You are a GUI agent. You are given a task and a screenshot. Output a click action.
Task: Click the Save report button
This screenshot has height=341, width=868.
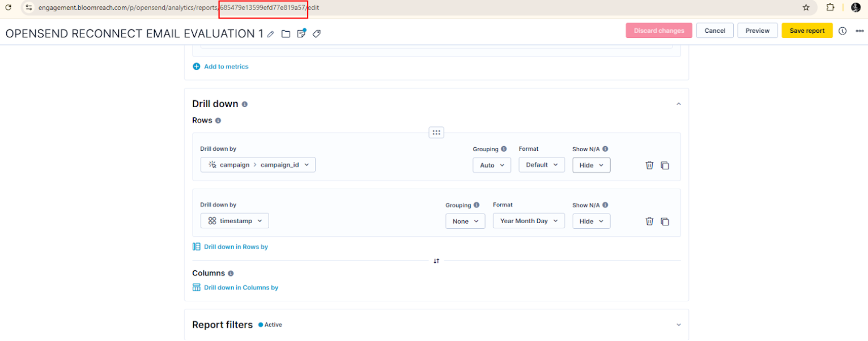[x=807, y=31]
